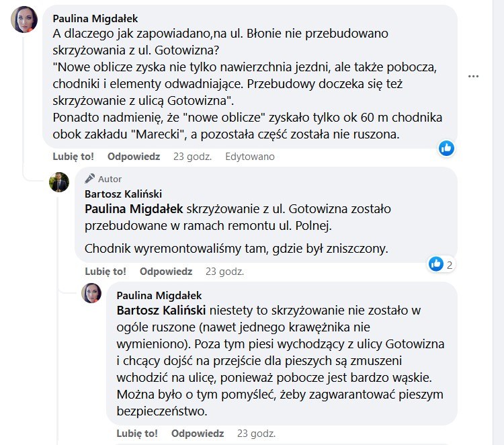The height and width of the screenshot is (445, 504).
Task: Click Odpowiedz under Paulina's last reply
Action: pyautogui.click(x=198, y=433)
